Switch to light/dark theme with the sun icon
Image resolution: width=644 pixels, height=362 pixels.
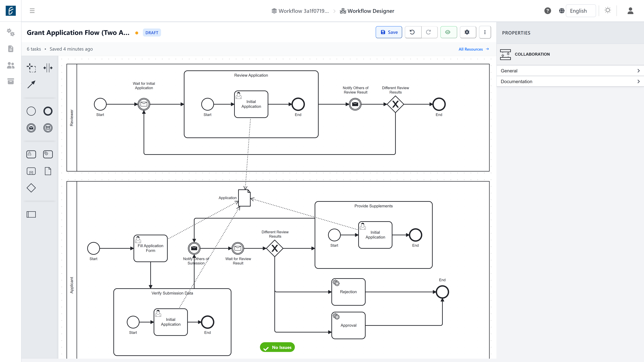[x=608, y=11]
